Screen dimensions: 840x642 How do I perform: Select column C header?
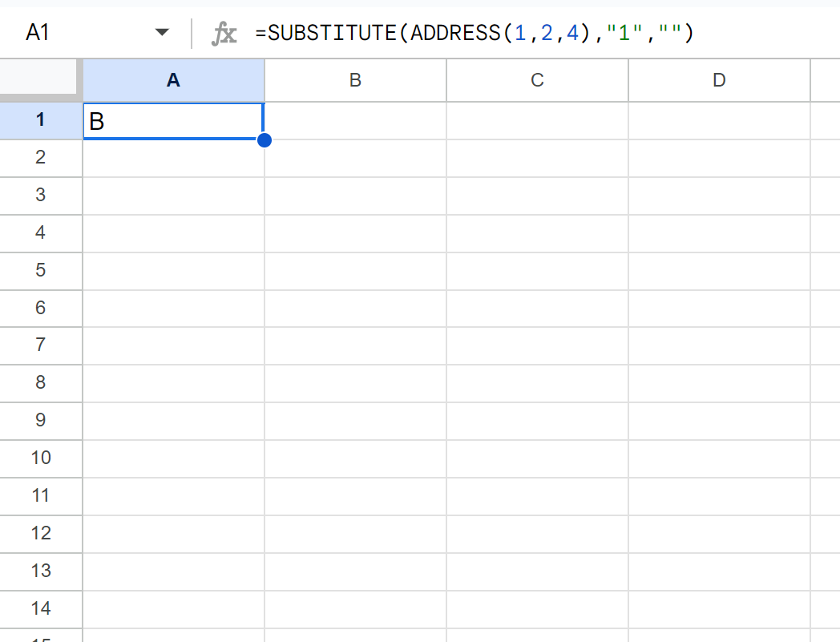point(537,80)
